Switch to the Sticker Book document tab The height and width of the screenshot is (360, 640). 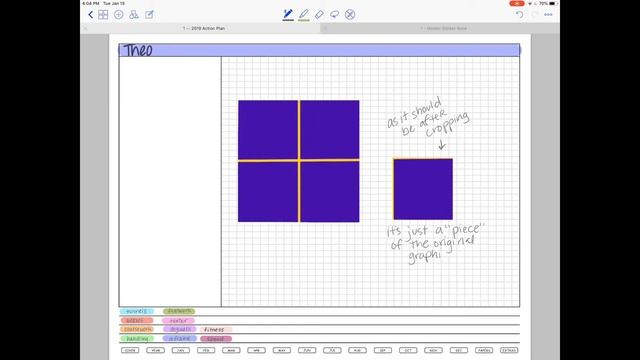(x=443, y=29)
